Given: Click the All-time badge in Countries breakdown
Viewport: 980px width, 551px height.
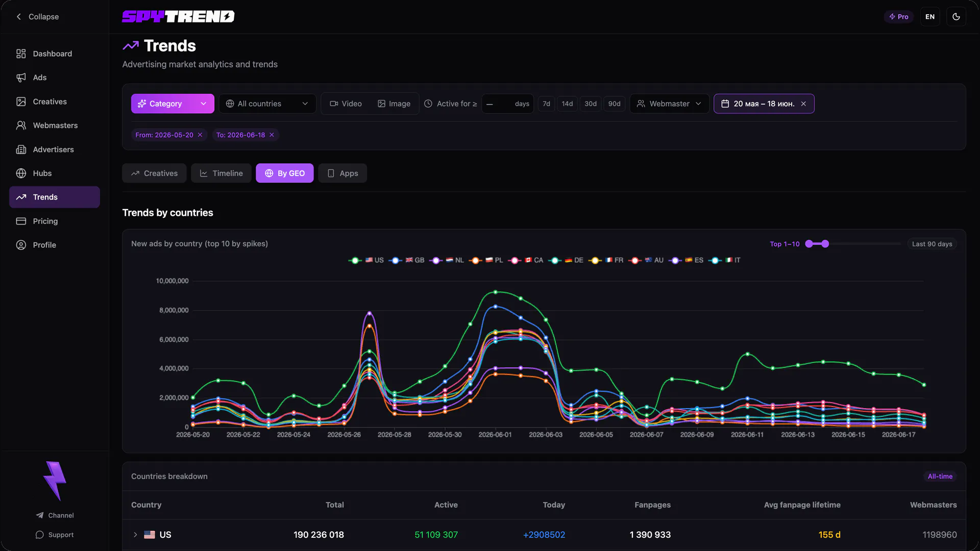Looking at the screenshot, I should click(940, 477).
